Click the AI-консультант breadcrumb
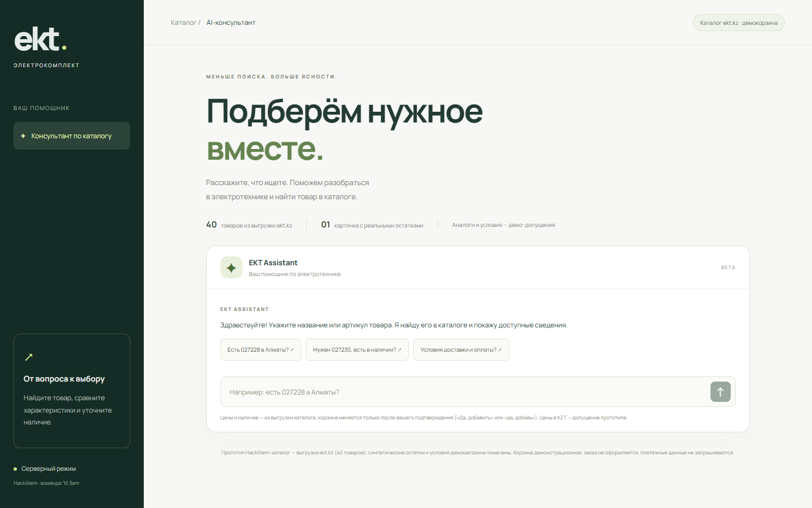Screen dimensions: 812x508 click(x=231, y=23)
